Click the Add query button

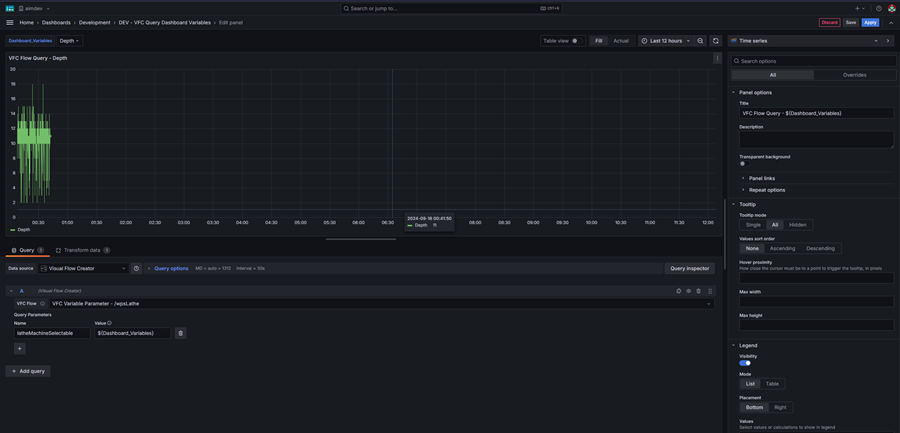pos(28,371)
